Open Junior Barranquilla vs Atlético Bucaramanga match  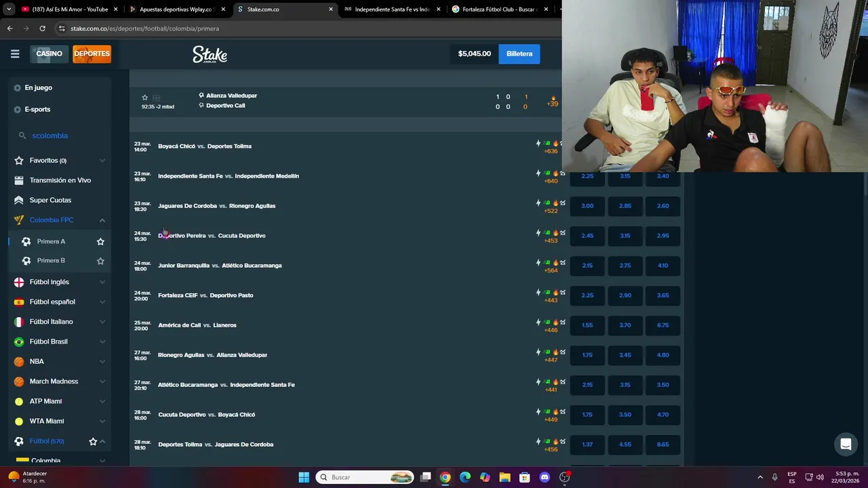(x=220, y=265)
